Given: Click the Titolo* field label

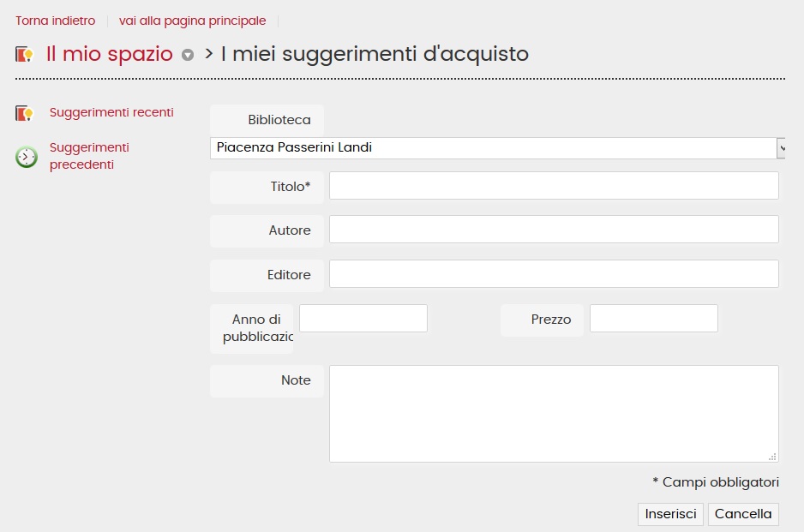Looking at the screenshot, I should [x=291, y=186].
